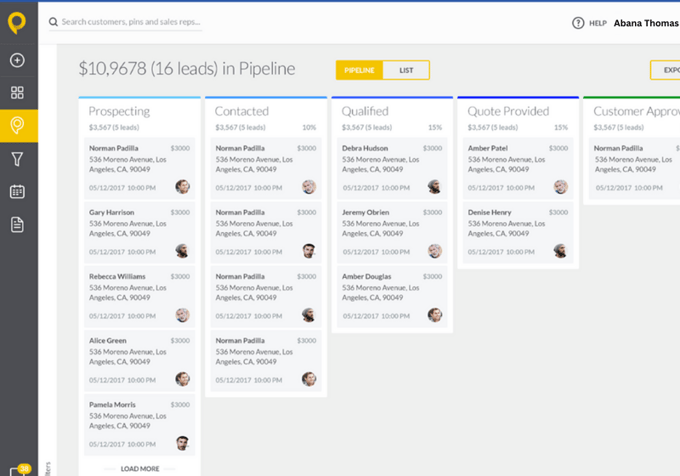This screenshot has height=476, width=680.
Task: Select Denise Henry lead name
Action: coord(490,212)
